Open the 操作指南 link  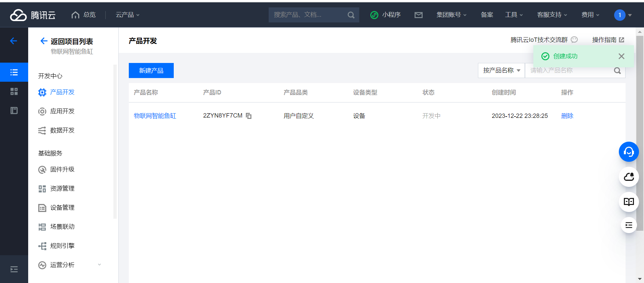[604, 40]
